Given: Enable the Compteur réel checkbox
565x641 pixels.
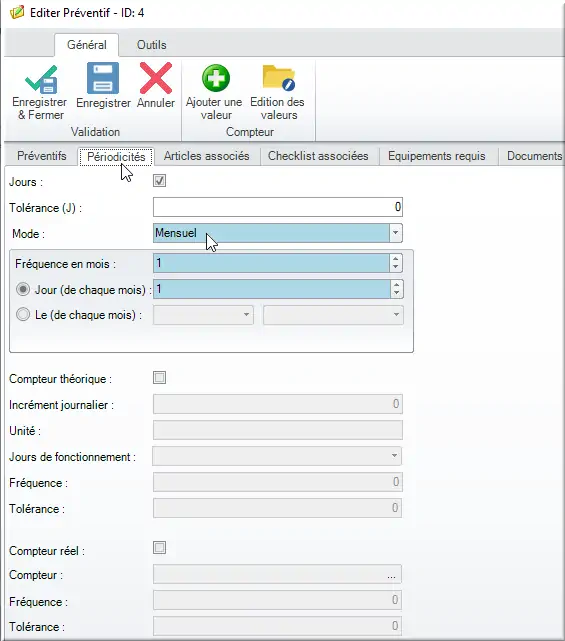Looking at the screenshot, I should pyautogui.click(x=159, y=547).
